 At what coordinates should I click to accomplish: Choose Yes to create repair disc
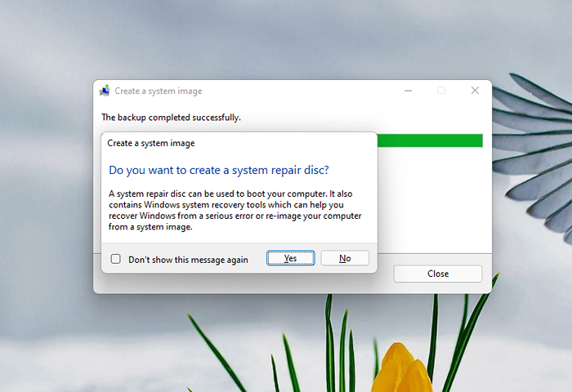tap(290, 258)
